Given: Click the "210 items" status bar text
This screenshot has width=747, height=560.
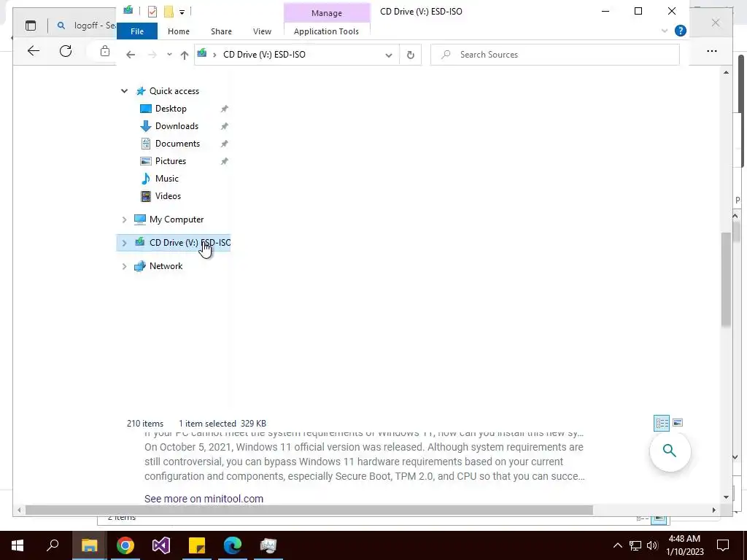Looking at the screenshot, I should pyautogui.click(x=145, y=424).
